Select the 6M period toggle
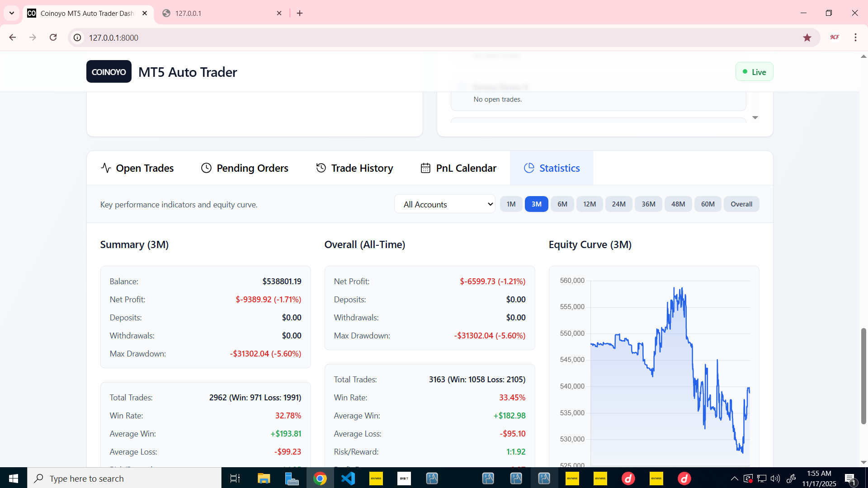The width and height of the screenshot is (868, 488). (562, 204)
